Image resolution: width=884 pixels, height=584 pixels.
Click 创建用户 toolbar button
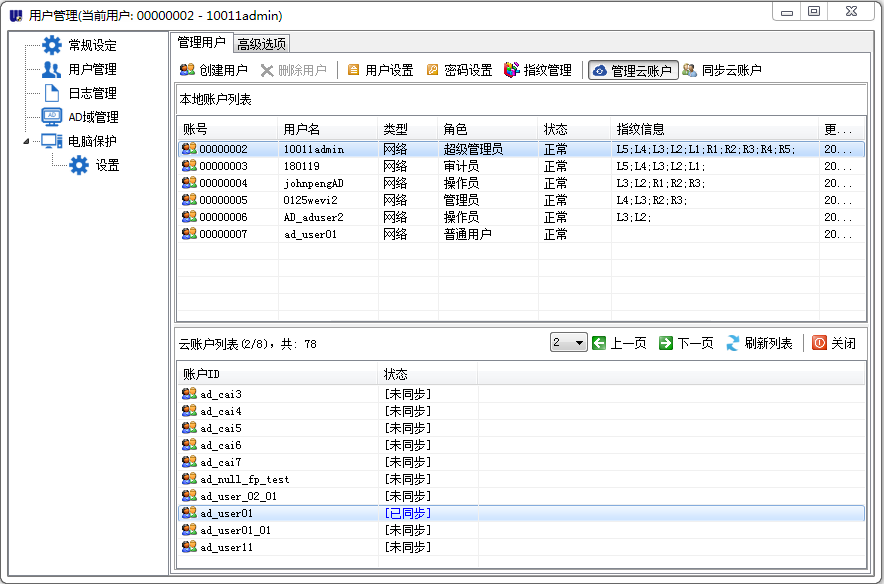[214, 70]
